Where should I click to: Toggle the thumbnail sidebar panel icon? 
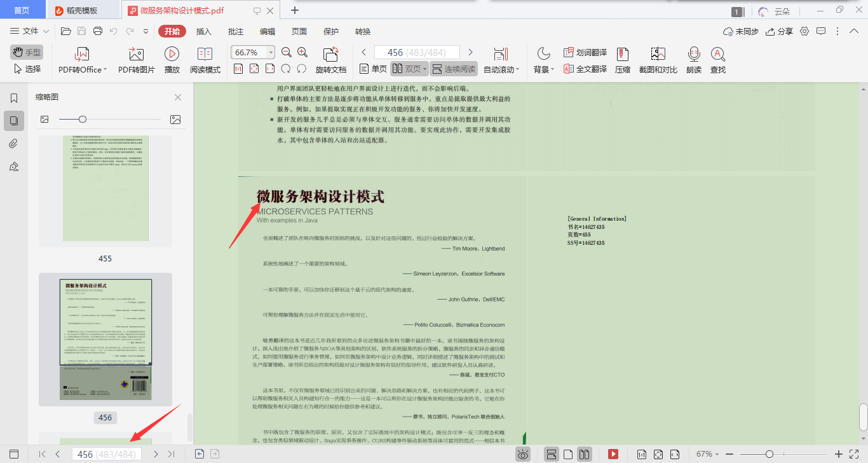click(x=14, y=120)
